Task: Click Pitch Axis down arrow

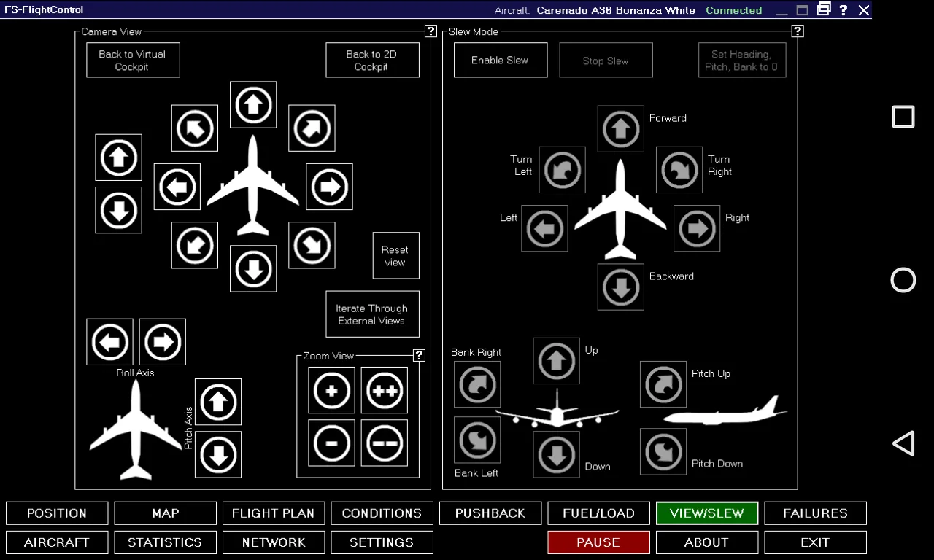Action: coord(218,454)
